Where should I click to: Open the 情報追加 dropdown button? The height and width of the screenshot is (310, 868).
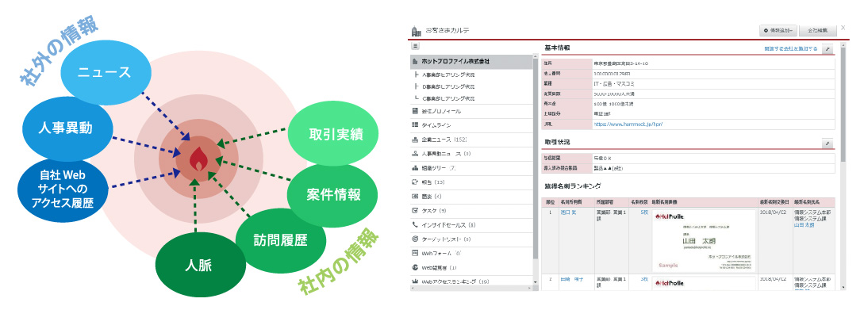(x=778, y=31)
